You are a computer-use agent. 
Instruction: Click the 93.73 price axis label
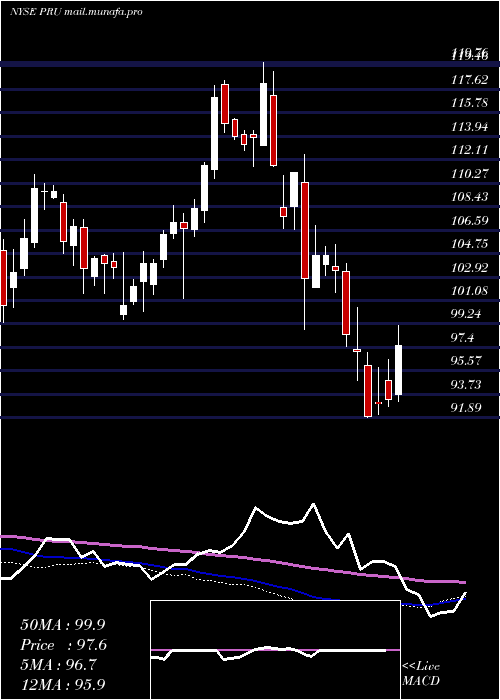pos(466,384)
